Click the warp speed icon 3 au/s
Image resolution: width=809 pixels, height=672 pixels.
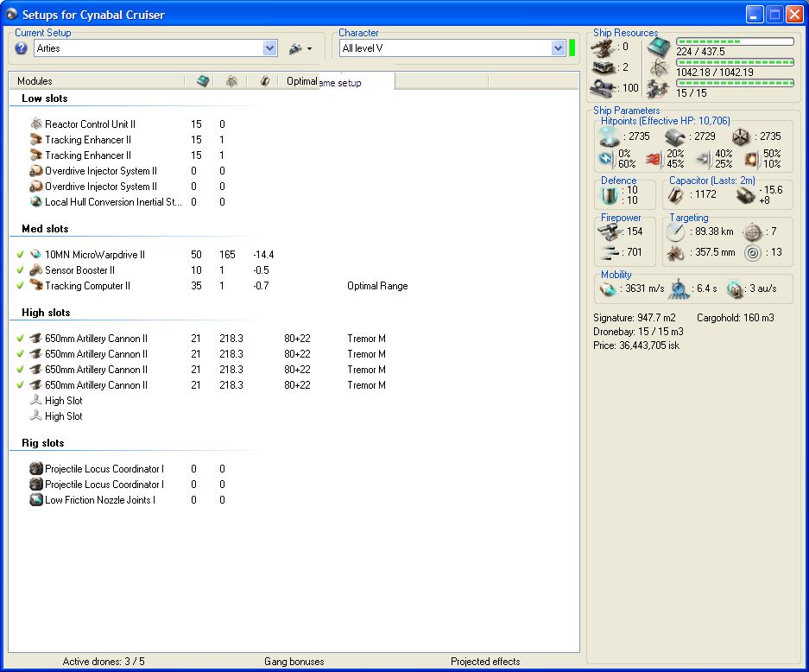pyautogui.click(x=734, y=289)
